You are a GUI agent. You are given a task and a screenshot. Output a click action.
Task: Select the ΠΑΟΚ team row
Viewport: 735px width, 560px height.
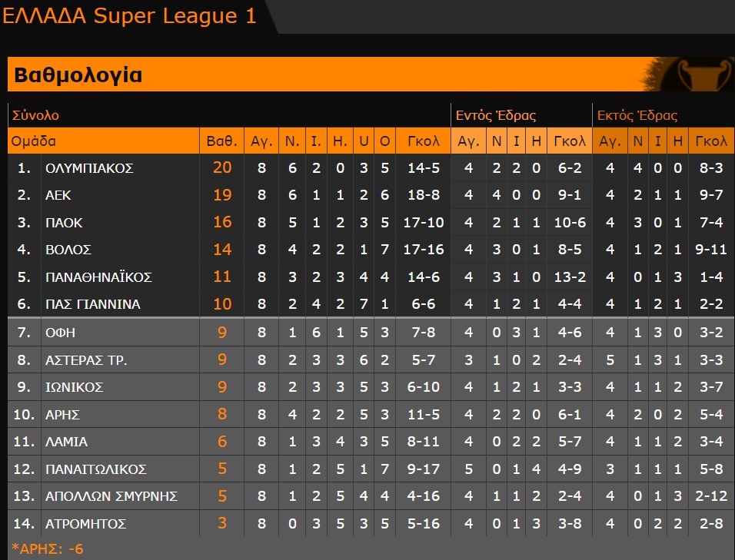[x=64, y=223]
